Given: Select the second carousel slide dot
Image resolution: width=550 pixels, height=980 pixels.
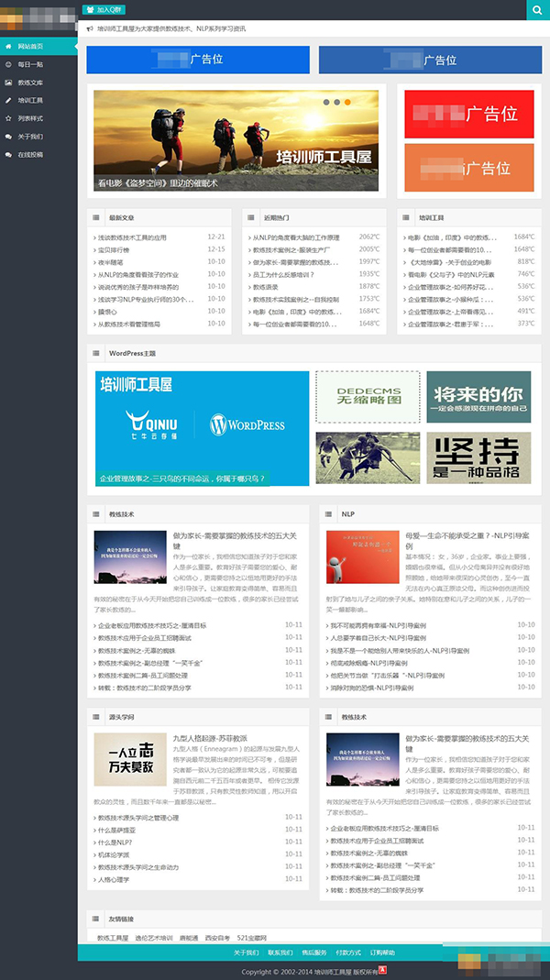Looking at the screenshot, I should point(337,102).
